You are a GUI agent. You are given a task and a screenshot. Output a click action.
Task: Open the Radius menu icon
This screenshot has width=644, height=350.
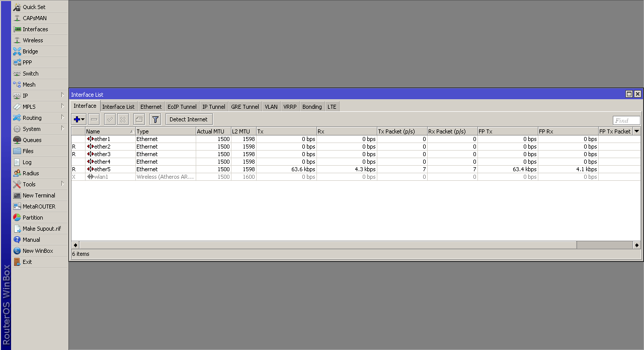tap(17, 173)
